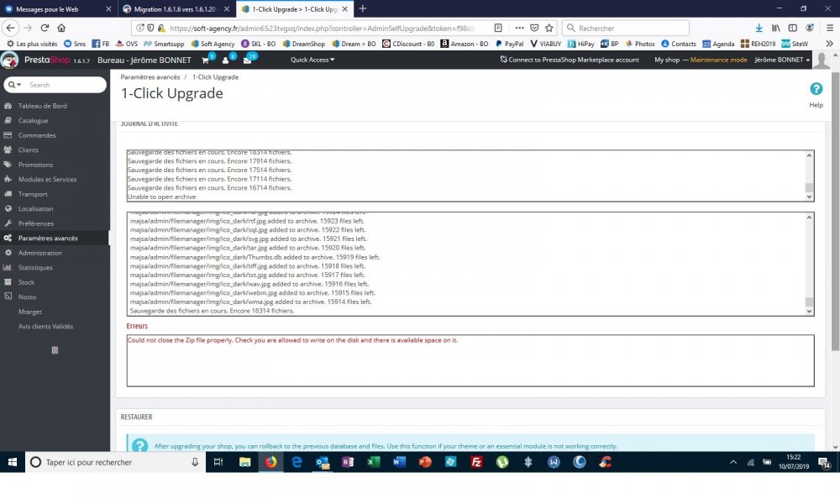This screenshot has height=504, width=840.
Task: Click the Windows taskbar search box
Action: (115, 462)
